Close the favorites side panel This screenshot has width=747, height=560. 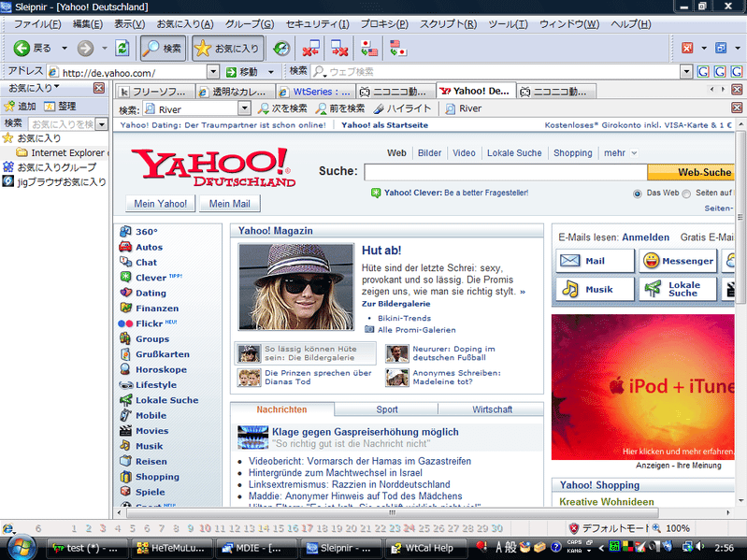point(99,88)
